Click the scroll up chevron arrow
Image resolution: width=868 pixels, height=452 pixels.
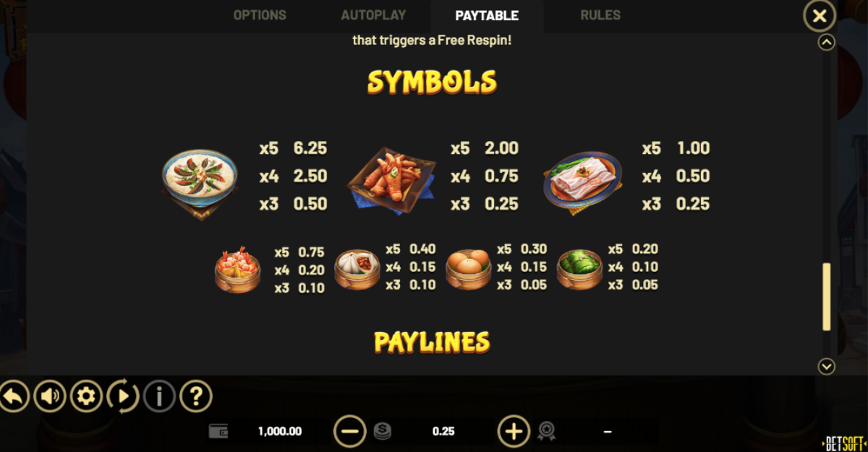(827, 43)
